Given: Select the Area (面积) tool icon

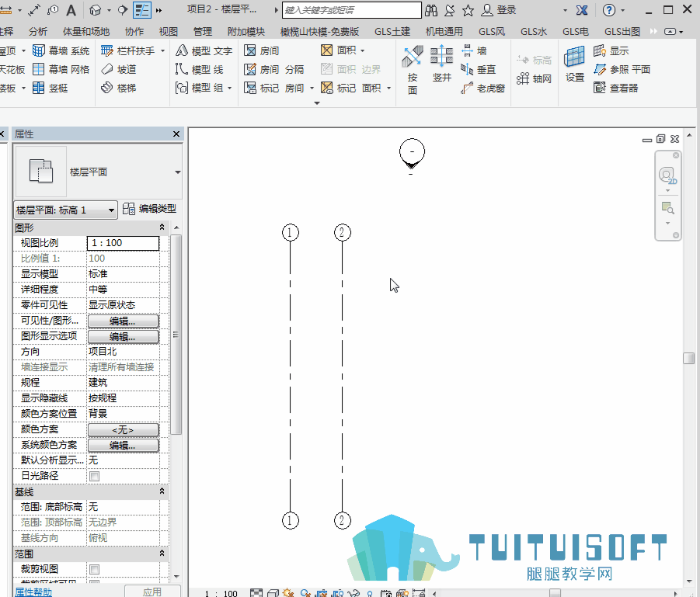Looking at the screenshot, I should tap(327, 50).
